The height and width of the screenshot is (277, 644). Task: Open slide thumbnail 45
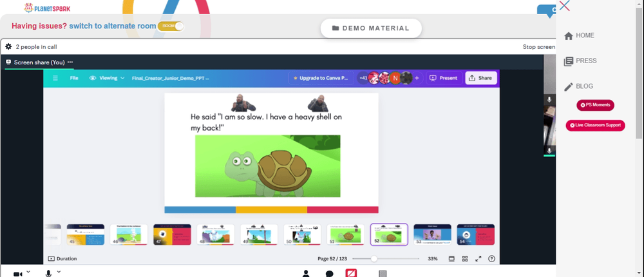point(86,234)
